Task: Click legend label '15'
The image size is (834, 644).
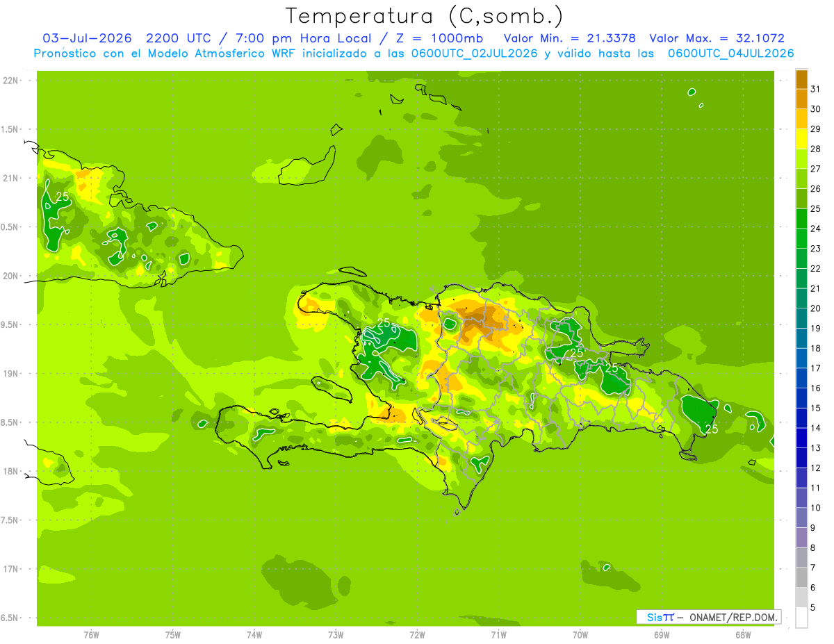Action: click(x=815, y=408)
